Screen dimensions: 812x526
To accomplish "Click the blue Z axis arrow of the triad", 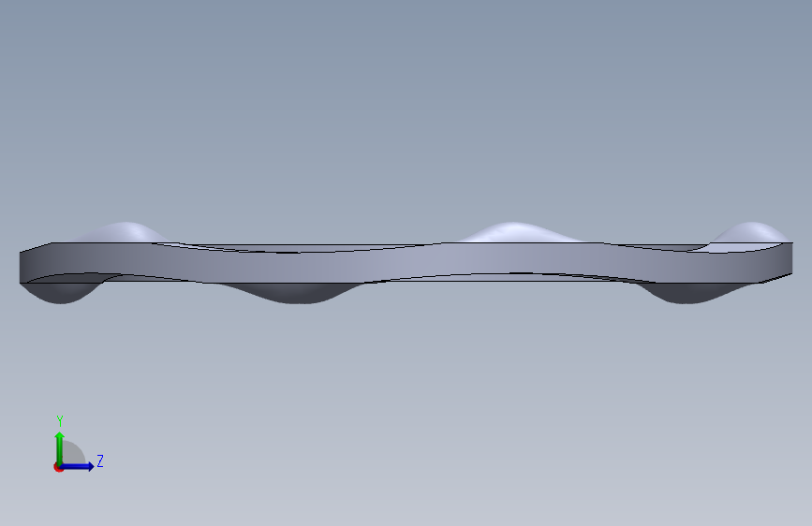I will 77,466.
